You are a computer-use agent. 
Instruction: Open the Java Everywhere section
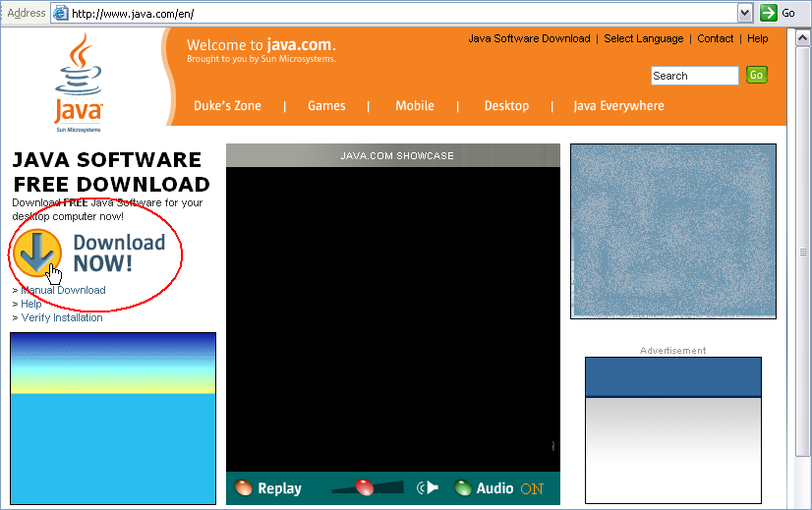[618, 105]
